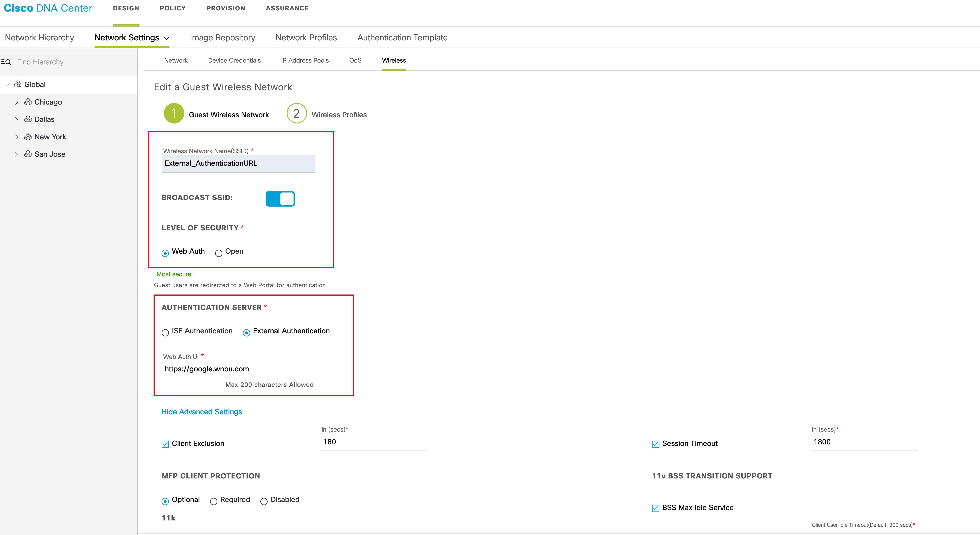Set MFP Client Protection to Disabled
980x535 pixels.
click(x=264, y=502)
